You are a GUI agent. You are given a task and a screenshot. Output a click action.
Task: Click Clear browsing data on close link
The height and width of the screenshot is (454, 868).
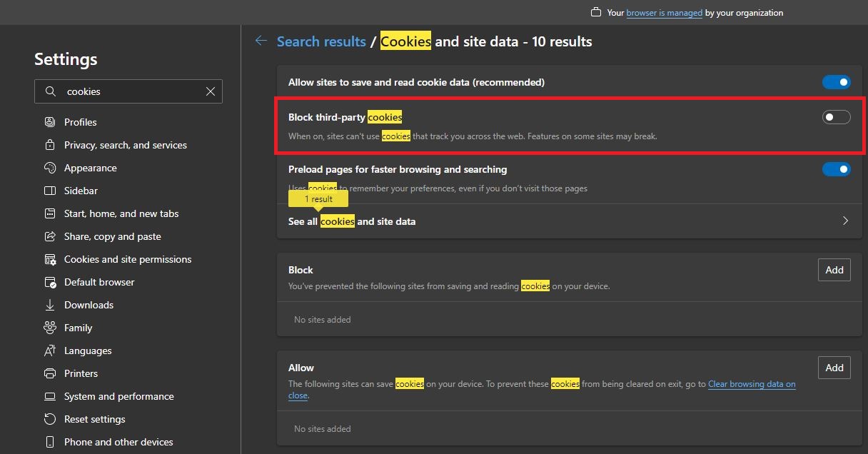point(752,384)
